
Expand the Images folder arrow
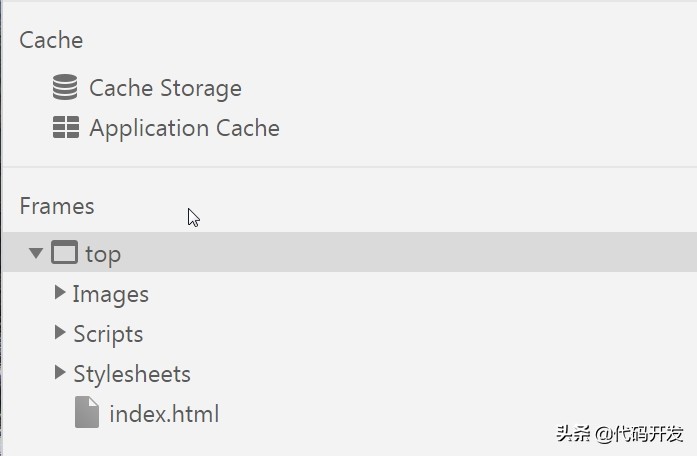[x=60, y=293]
